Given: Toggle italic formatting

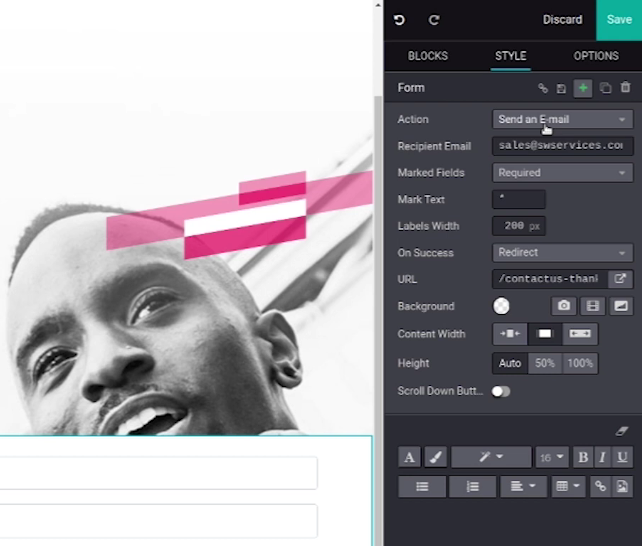Looking at the screenshot, I should coord(602,457).
